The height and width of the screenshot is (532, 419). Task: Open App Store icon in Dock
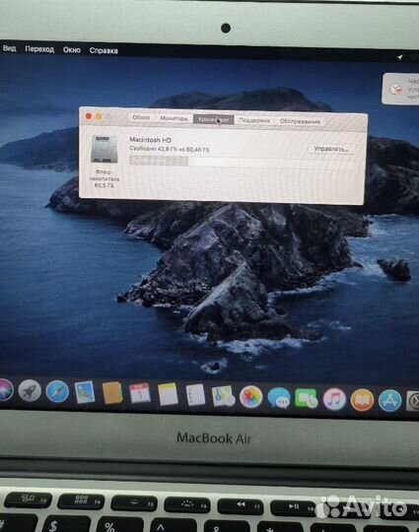click(x=389, y=401)
